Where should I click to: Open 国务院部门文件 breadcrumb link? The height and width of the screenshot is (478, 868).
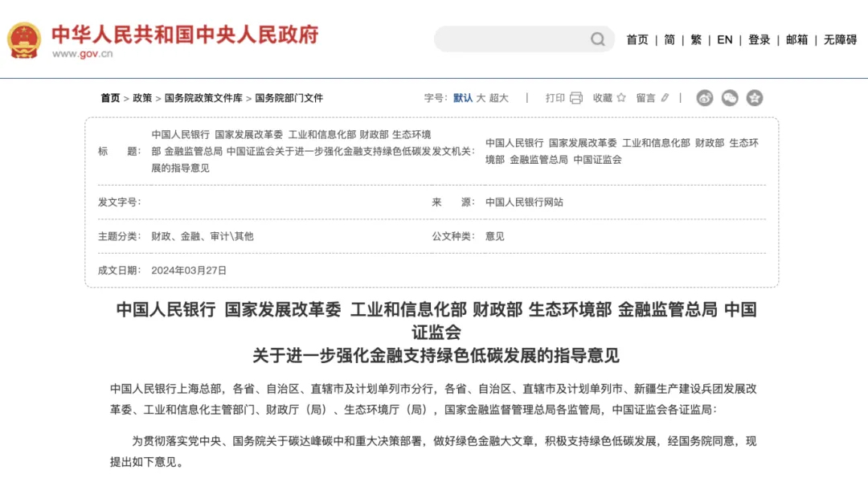pos(289,98)
